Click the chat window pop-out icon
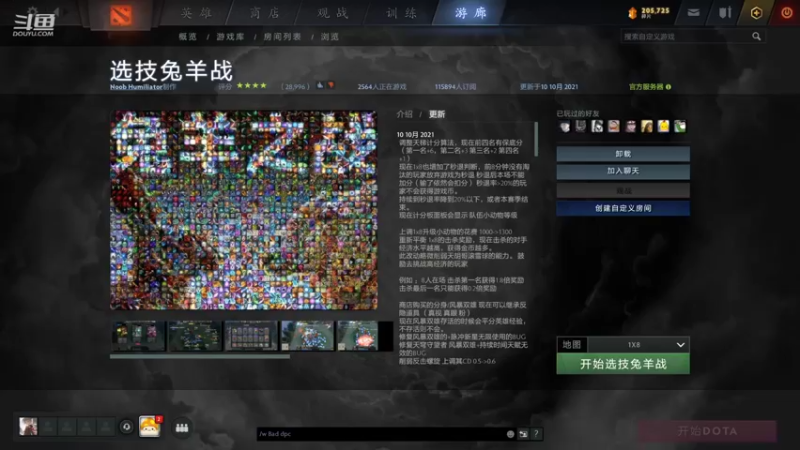The image size is (800, 450). (523, 434)
